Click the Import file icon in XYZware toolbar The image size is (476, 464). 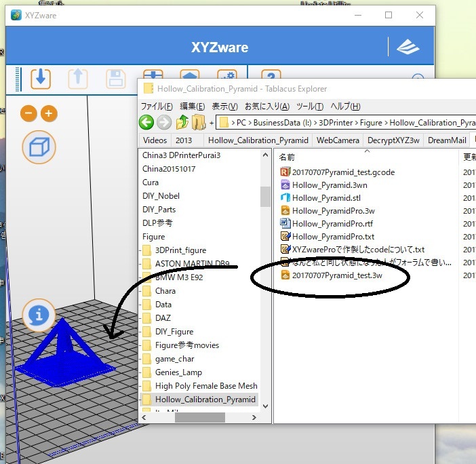pos(41,79)
